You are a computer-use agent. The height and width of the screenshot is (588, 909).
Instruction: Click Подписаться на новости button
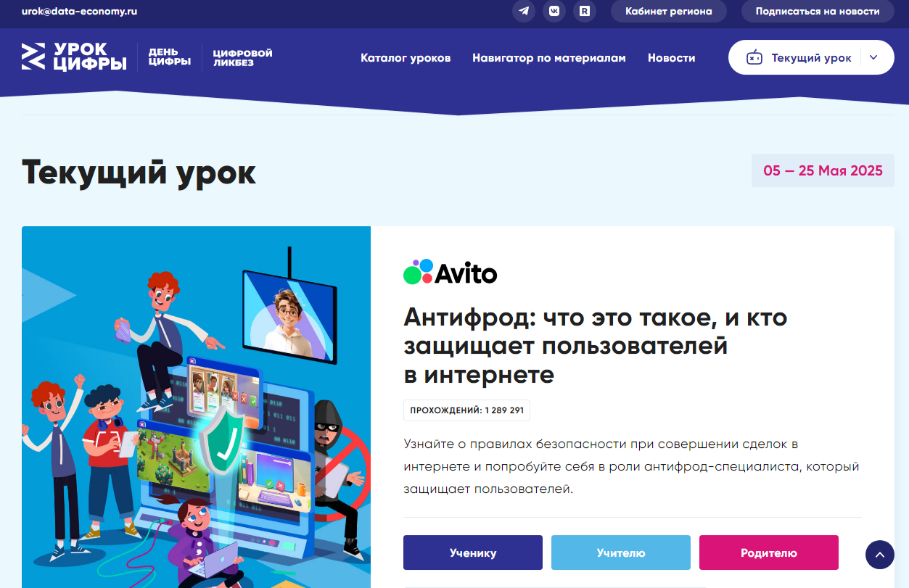[818, 12]
